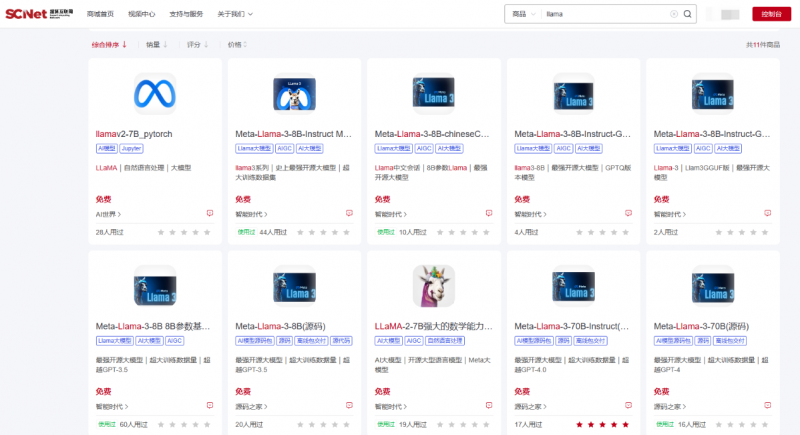Click star rating of Meta-Llama-3-8B(源码)
This screenshot has width=800, height=435.
click(323, 425)
